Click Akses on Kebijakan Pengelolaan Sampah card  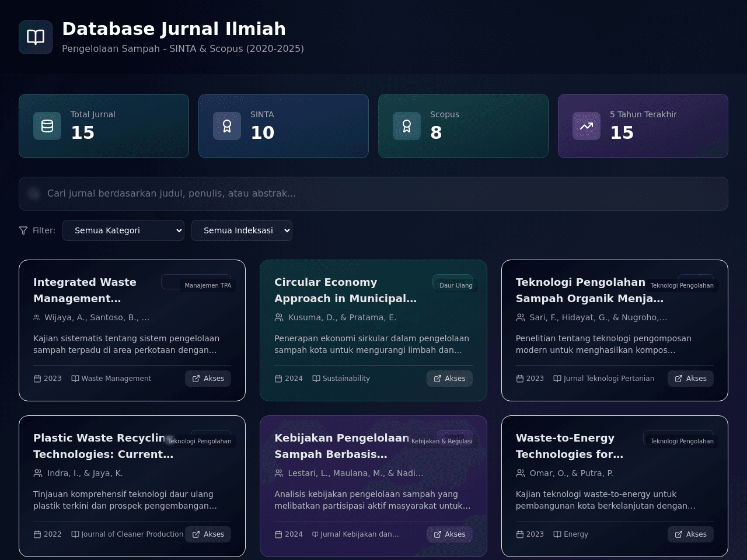coord(449,534)
